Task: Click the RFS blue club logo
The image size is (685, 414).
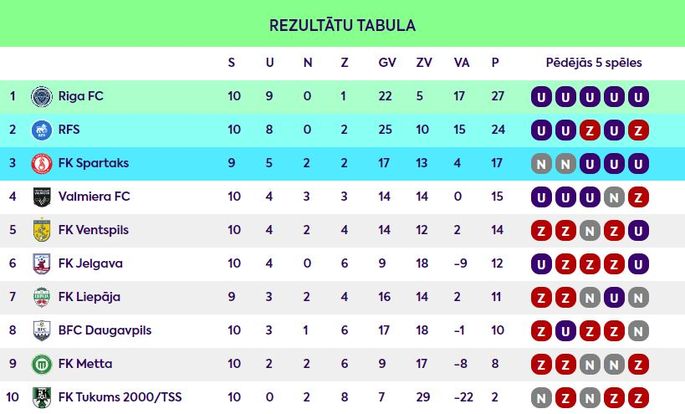Action: 42,130
